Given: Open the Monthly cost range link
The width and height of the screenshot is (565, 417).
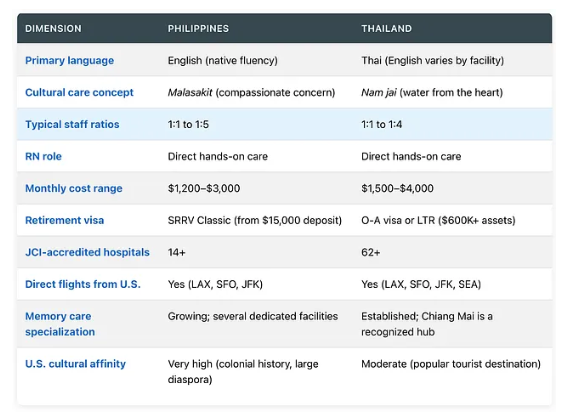Looking at the screenshot, I should click(x=74, y=188).
